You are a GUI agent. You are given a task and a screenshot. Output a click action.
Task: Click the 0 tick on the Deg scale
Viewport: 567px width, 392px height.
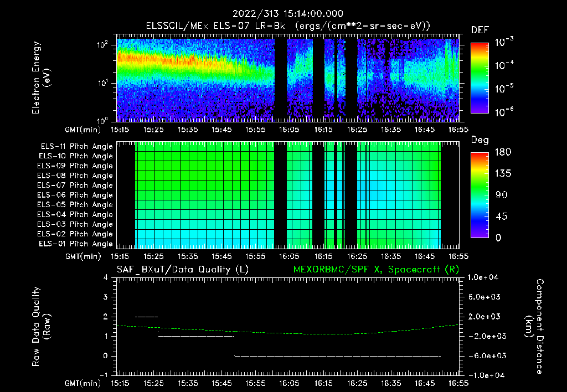[x=498, y=238]
